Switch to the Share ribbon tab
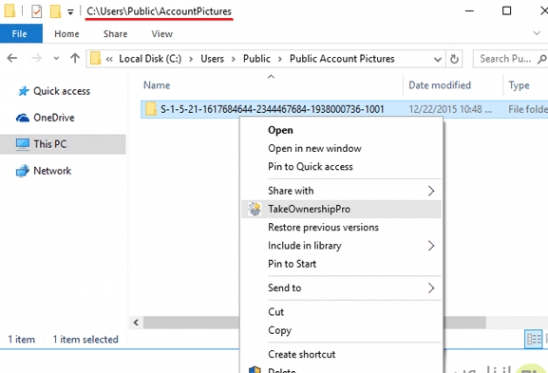Image resolution: width=548 pixels, height=373 pixels. point(115,34)
